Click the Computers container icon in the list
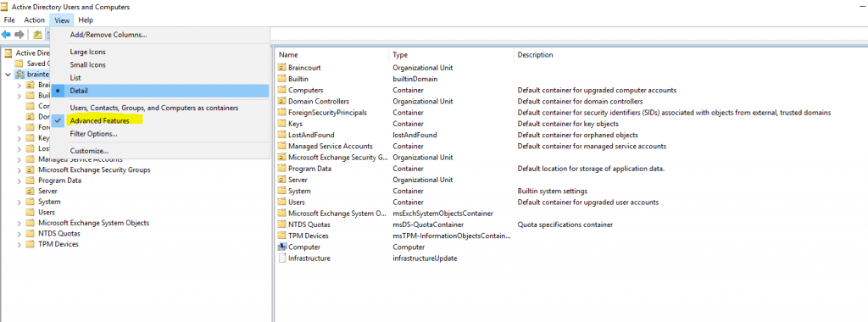Image resolution: width=868 pixels, height=322 pixels. click(281, 90)
